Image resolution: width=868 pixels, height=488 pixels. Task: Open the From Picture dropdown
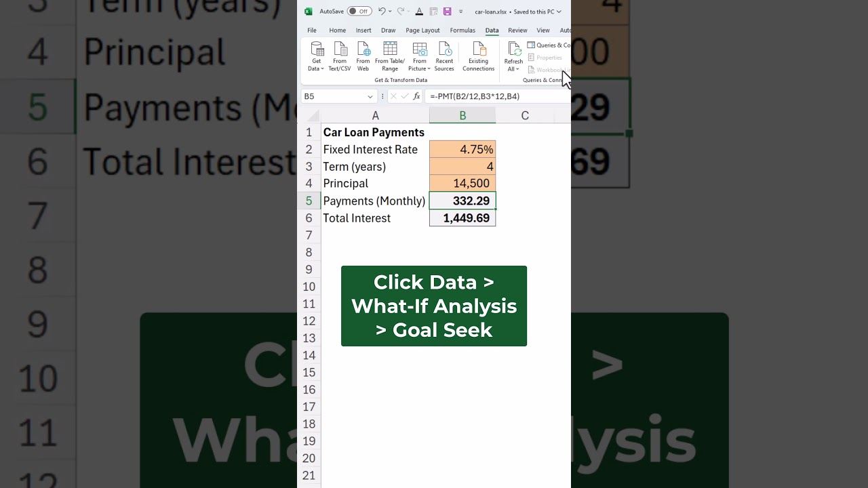(x=420, y=56)
